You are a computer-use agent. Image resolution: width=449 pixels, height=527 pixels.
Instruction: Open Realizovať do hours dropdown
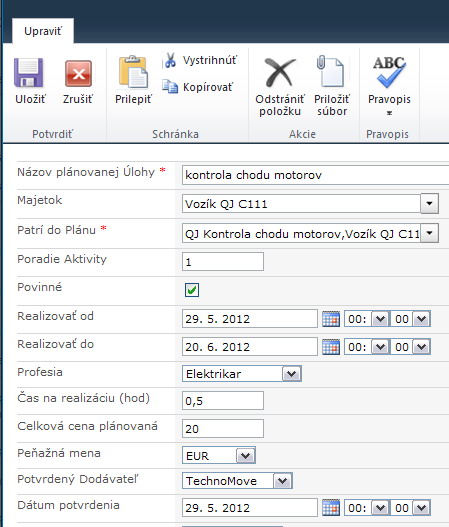coord(380,347)
